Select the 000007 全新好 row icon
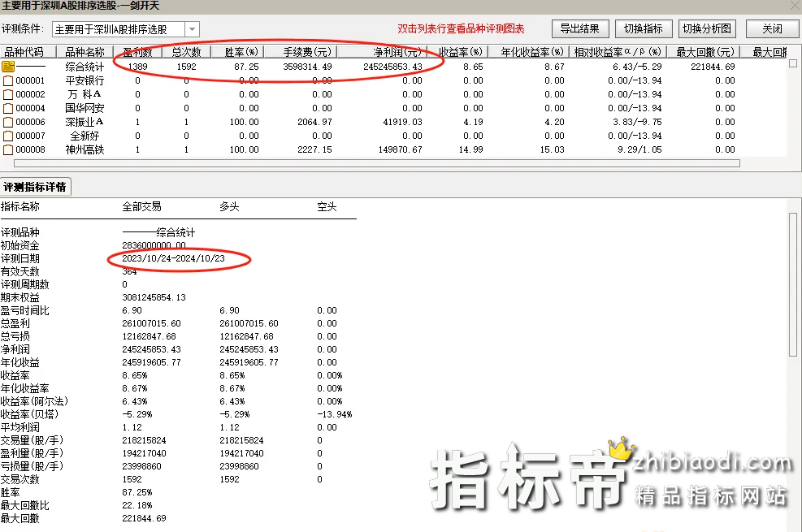 pyautogui.click(x=7, y=136)
